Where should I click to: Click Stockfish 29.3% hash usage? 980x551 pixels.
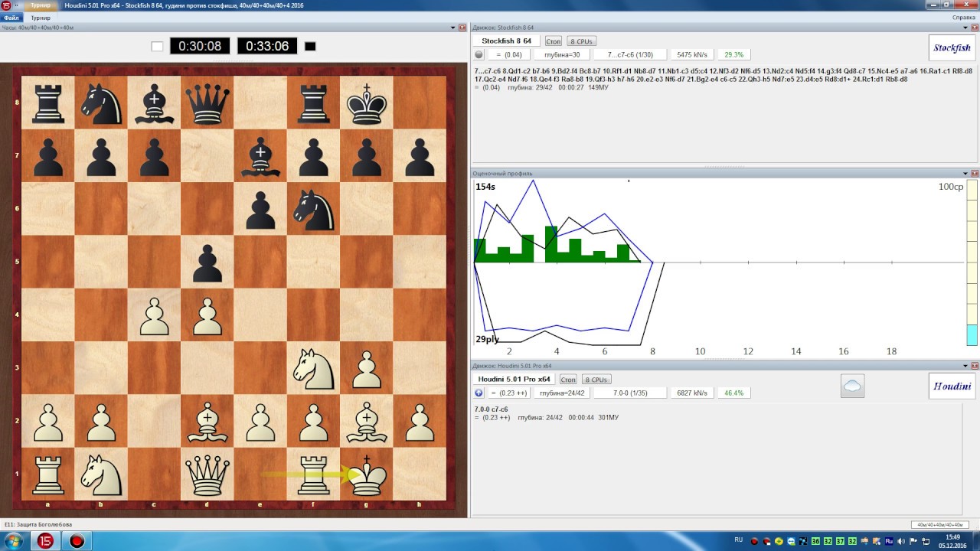733,54
